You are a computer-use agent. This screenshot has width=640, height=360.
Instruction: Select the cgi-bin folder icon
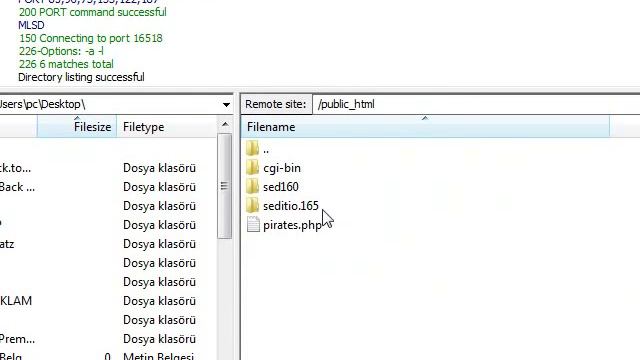(253, 167)
